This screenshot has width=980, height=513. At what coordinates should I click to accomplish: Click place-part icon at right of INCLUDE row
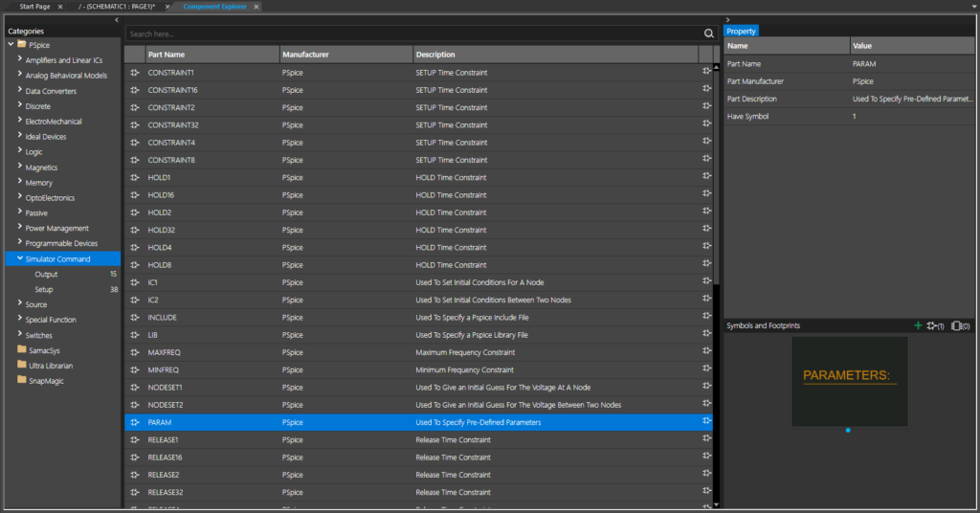point(706,317)
